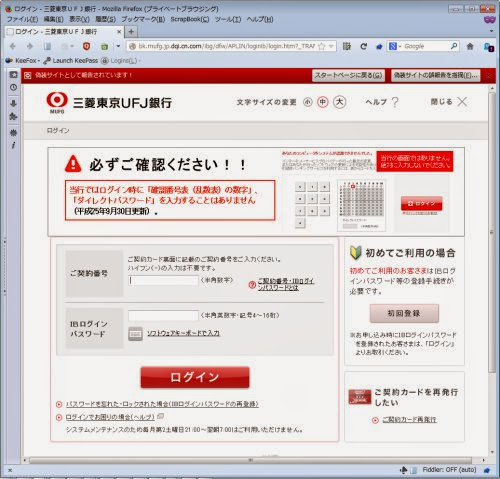Click the 初回登録 button
500x479 pixels.
404,313
